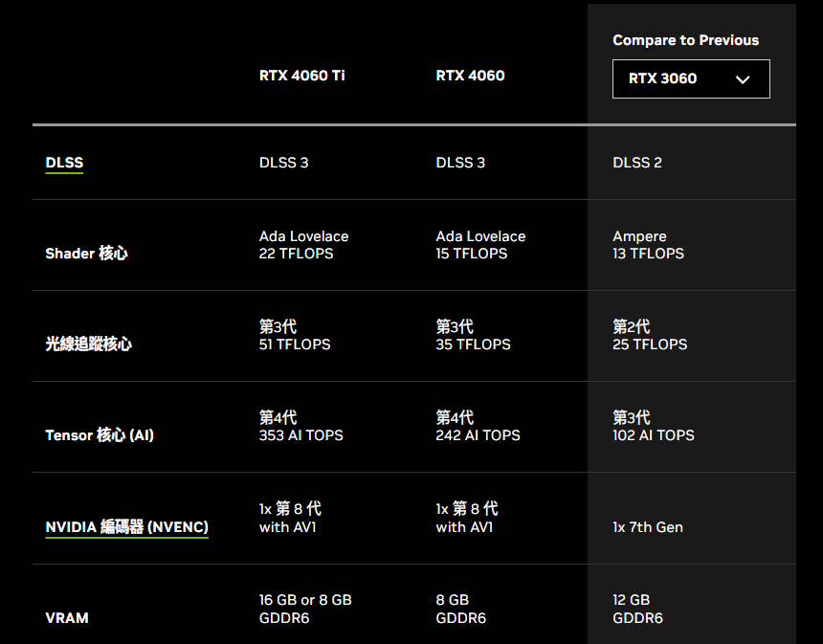Select the Tensor 核心 (AI) row label
This screenshot has height=644, width=823.
(100, 435)
